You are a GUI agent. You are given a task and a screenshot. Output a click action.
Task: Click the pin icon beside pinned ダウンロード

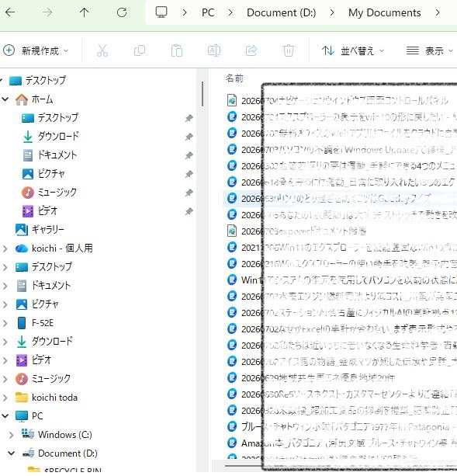(x=189, y=137)
